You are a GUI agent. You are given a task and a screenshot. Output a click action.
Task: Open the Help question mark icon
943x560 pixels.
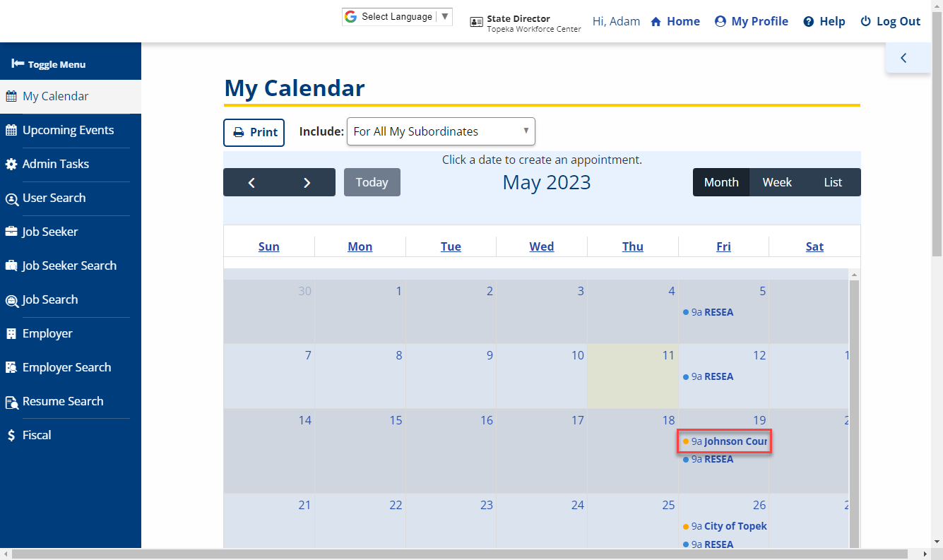pos(809,22)
